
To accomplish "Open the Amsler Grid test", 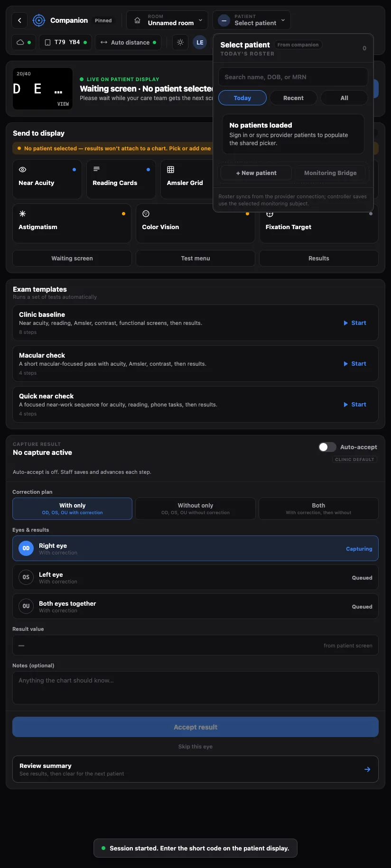I will coord(186,179).
